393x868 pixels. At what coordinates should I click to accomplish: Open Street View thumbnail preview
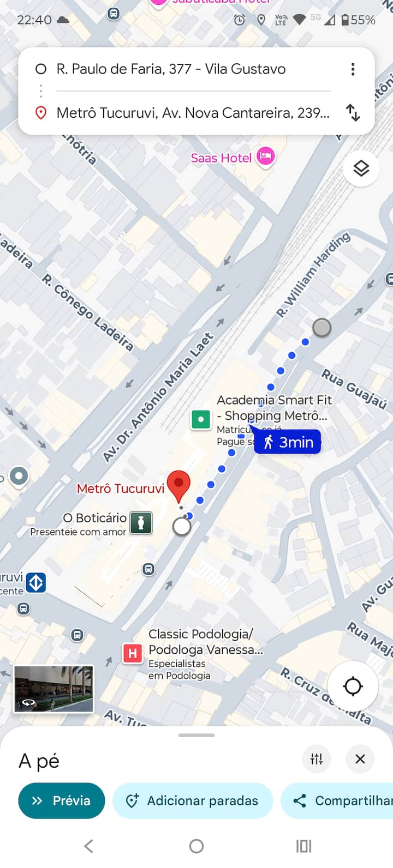(53, 689)
